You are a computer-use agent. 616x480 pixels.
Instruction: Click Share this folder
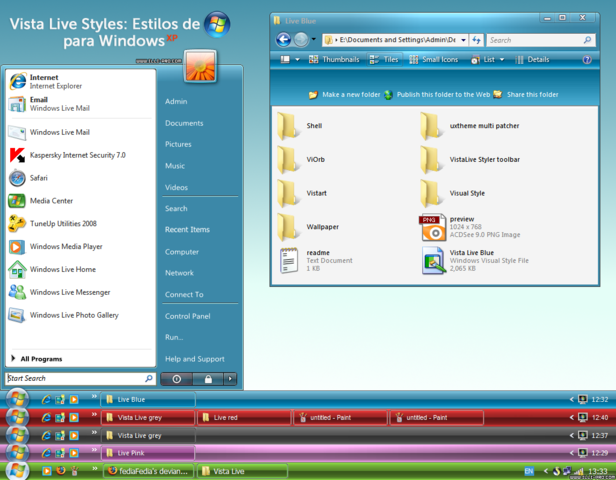coord(526,95)
